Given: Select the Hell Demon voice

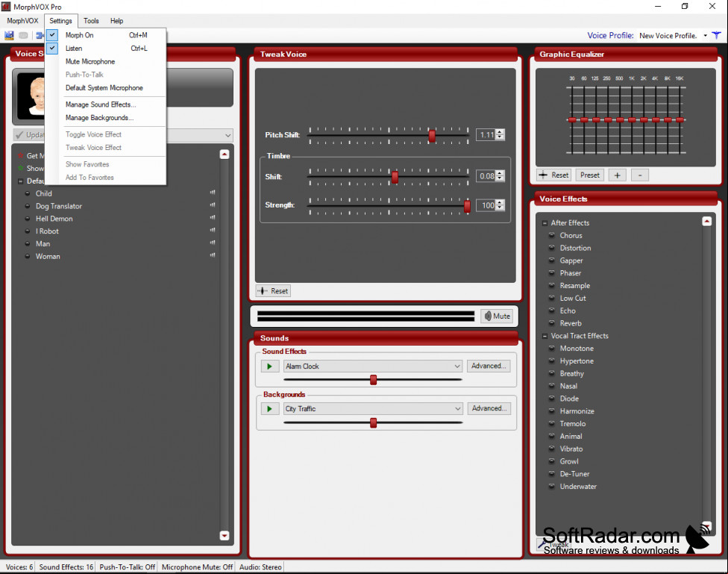Looking at the screenshot, I should pos(54,219).
